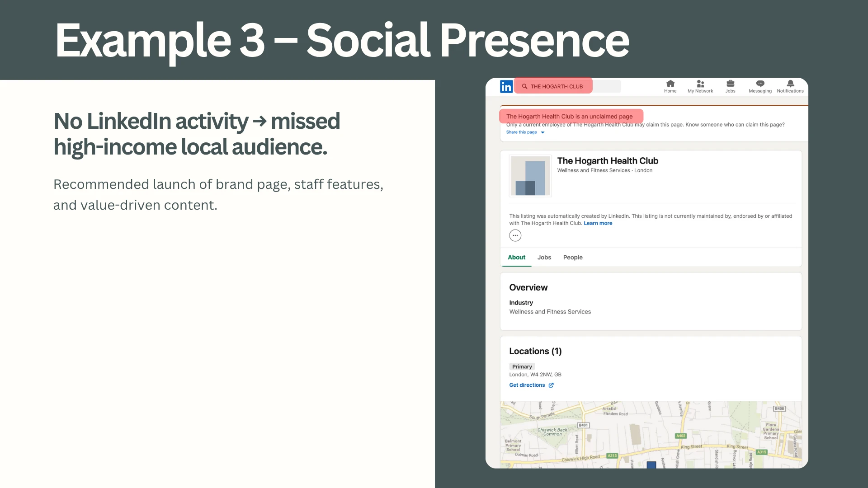Viewport: 868px width, 488px height.
Task: Click the LinkedIn logo icon
Action: click(x=506, y=86)
